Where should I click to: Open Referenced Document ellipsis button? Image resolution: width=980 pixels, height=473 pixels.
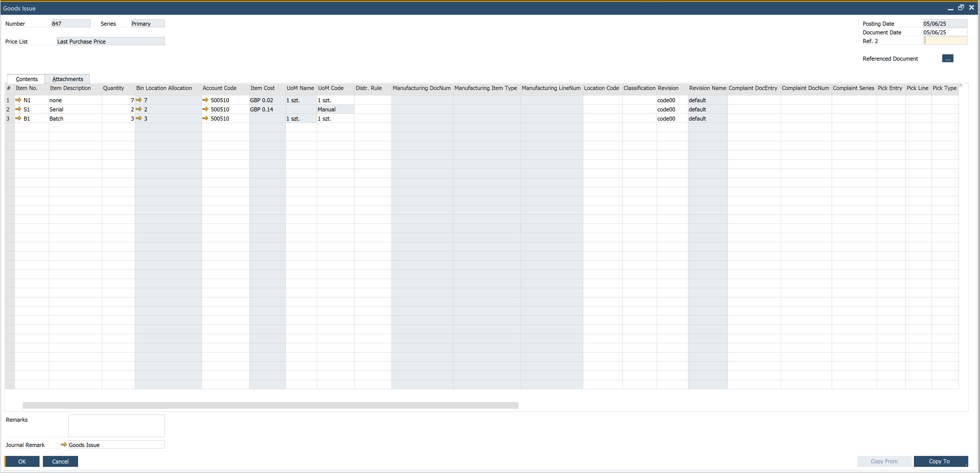coord(947,59)
